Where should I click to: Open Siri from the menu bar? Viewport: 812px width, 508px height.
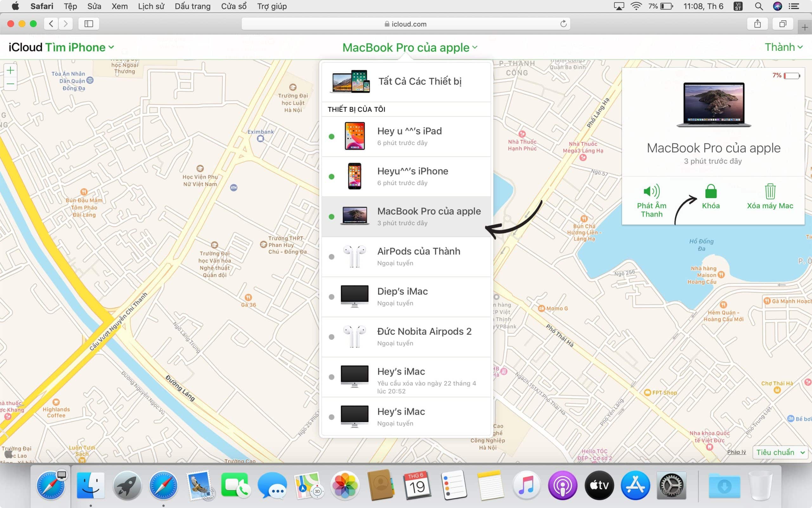(x=777, y=6)
